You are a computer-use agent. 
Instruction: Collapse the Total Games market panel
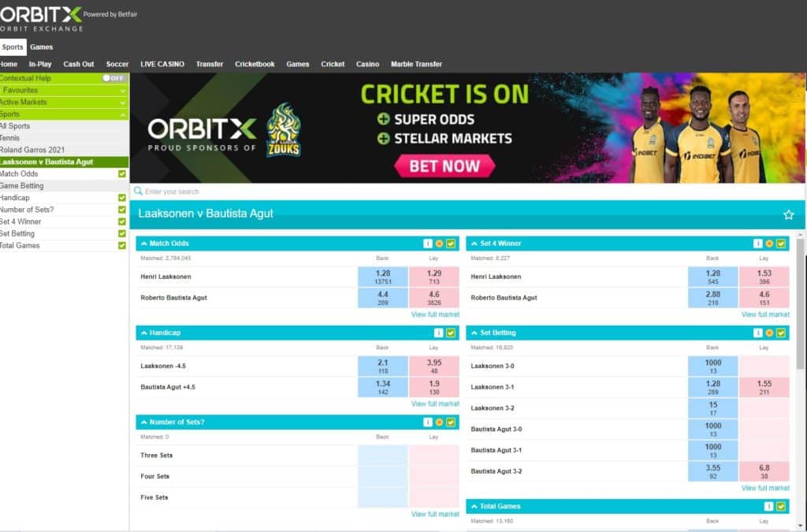coord(474,507)
